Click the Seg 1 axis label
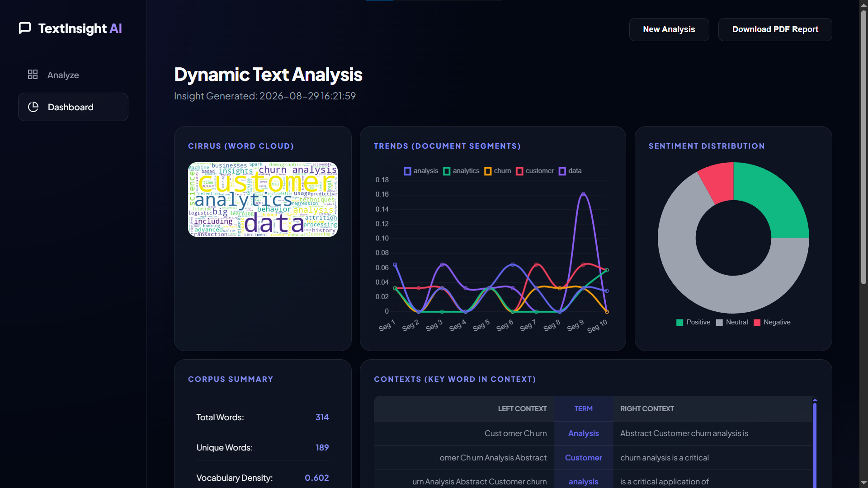The height and width of the screenshot is (488, 868). click(x=387, y=325)
